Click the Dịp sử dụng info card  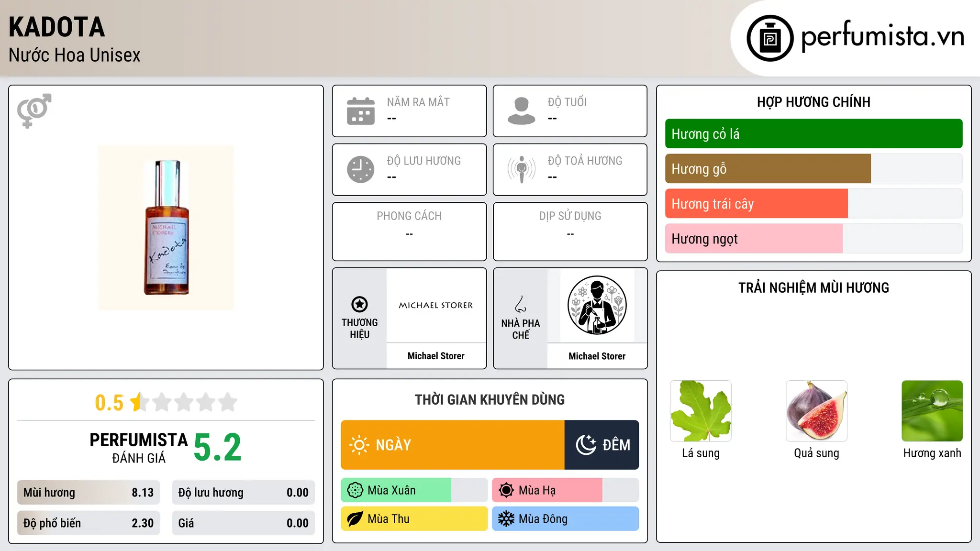click(x=570, y=231)
